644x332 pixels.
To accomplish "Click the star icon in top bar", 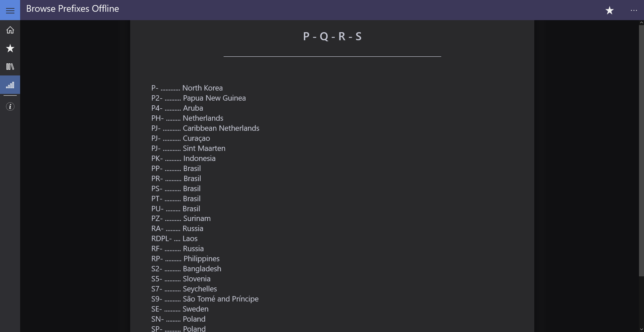I will coord(609,10).
